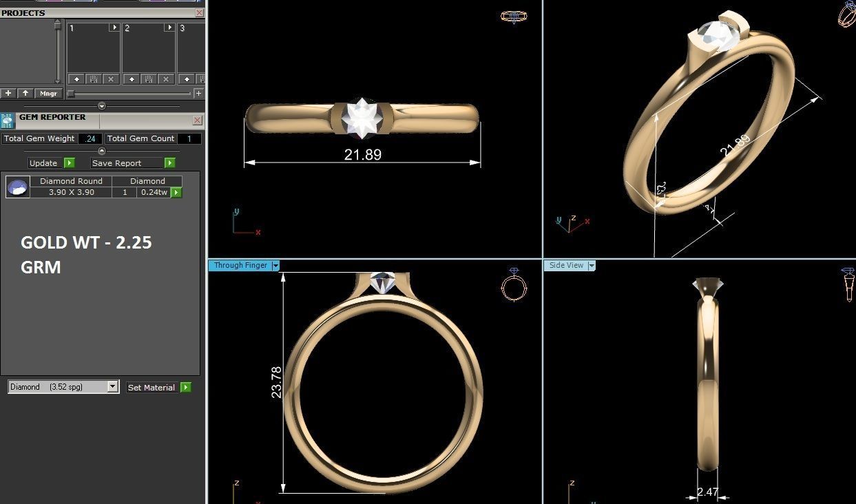Click the 21.89 dimension in top view
Screen dimensions: 856x504
click(363, 155)
